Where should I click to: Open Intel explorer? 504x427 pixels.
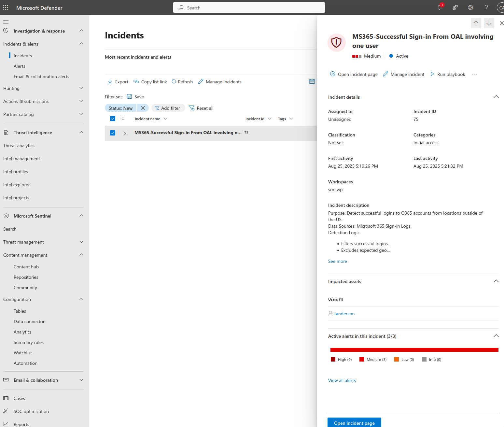point(17,185)
